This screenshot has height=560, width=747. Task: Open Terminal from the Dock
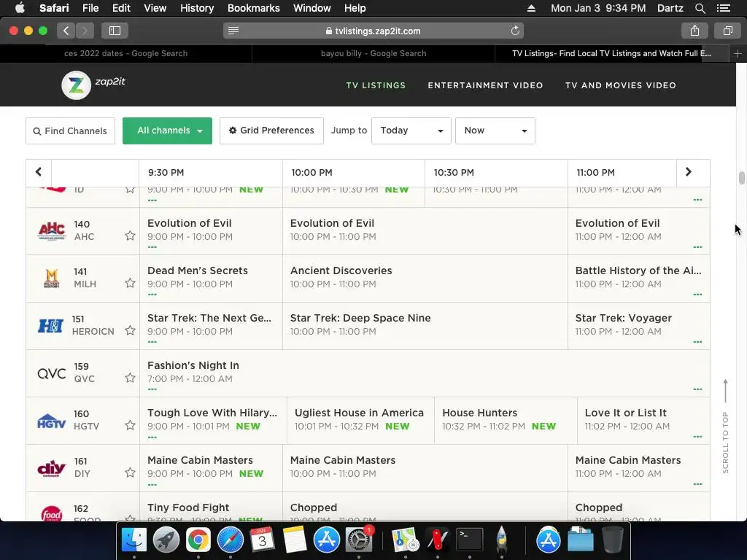point(470,540)
